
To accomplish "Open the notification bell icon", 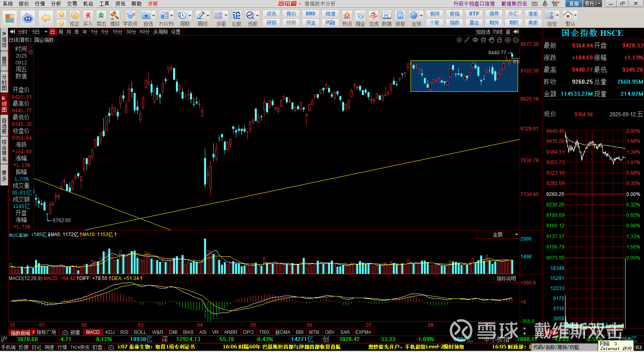I will [x=545, y=4].
